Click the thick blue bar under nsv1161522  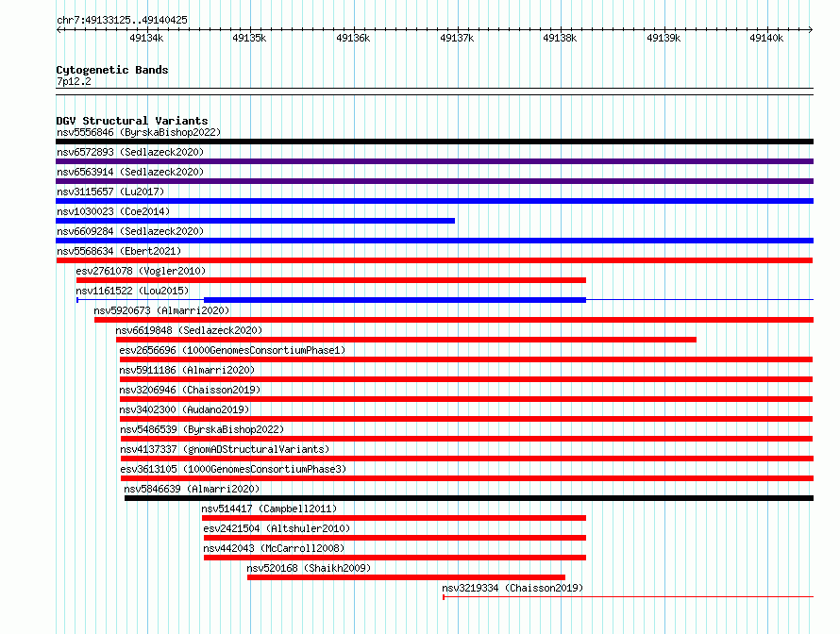(x=395, y=300)
